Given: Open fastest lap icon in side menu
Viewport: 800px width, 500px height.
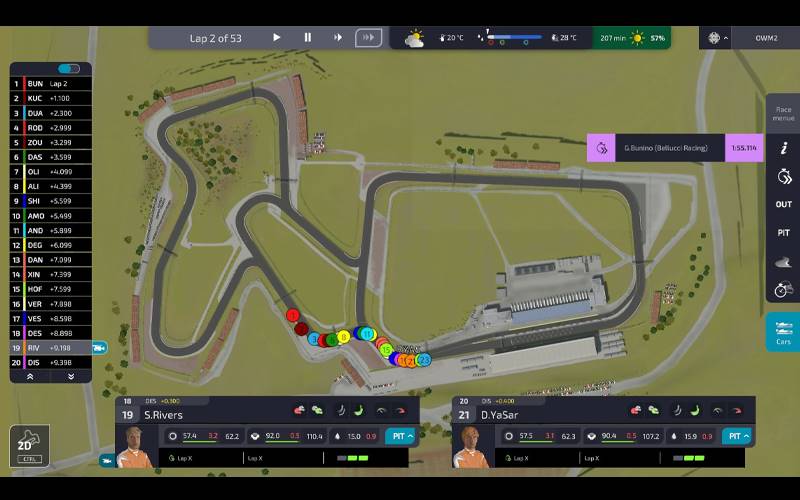Looking at the screenshot, I should [x=783, y=177].
